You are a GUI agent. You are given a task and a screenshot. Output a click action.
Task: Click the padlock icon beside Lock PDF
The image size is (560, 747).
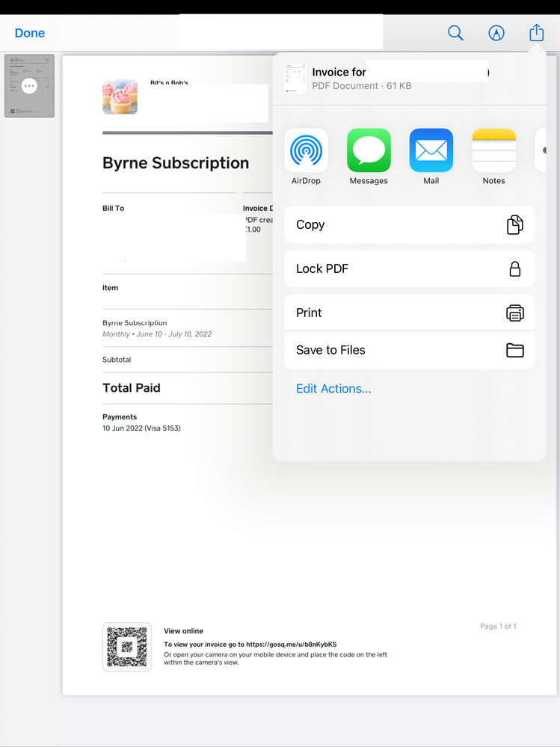515,268
